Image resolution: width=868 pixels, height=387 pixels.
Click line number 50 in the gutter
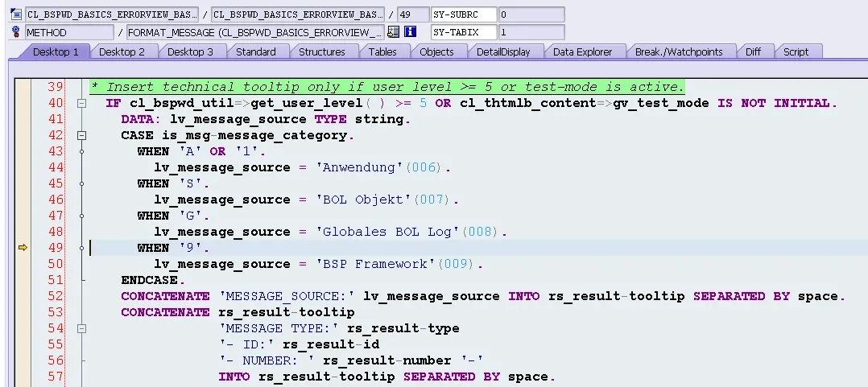point(56,264)
